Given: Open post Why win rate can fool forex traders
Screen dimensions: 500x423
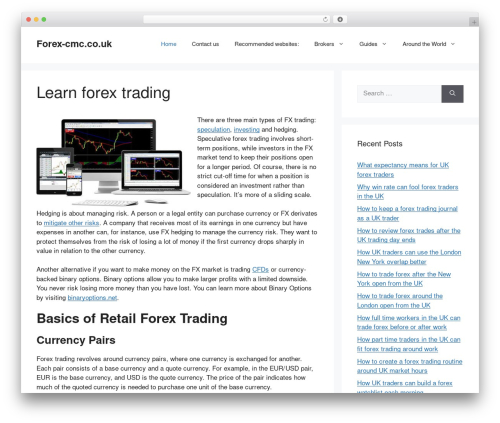Looking at the screenshot, I should point(407,191).
